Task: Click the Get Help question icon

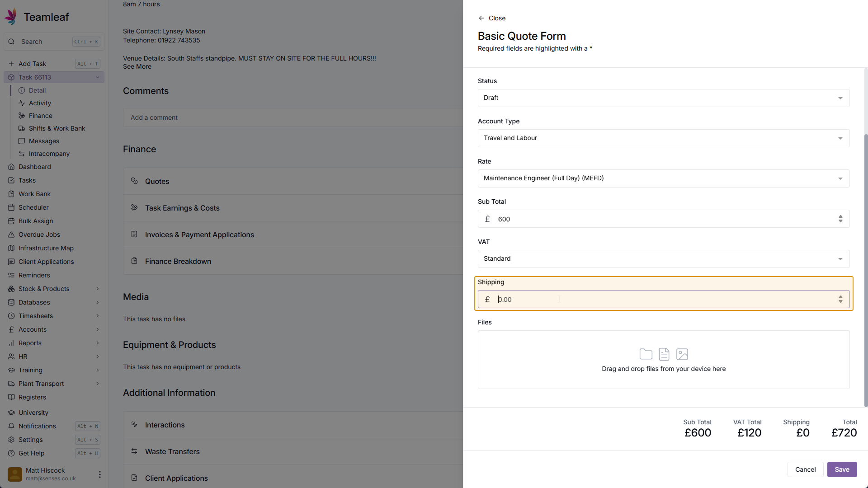Action: [x=11, y=453]
